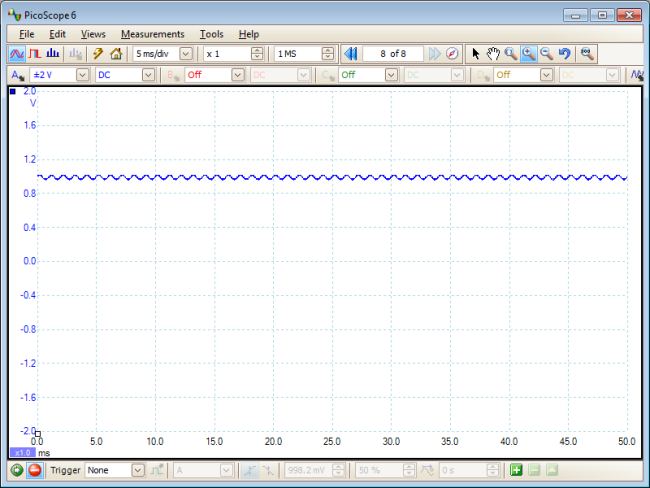650x488 pixels.
Task: Select the Hand pan tool
Action: 493,53
